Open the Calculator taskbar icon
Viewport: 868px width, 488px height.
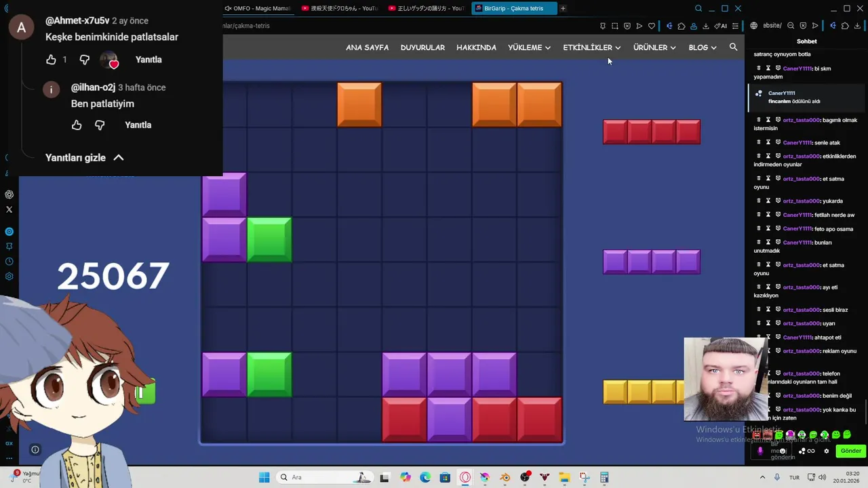tap(604, 477)
